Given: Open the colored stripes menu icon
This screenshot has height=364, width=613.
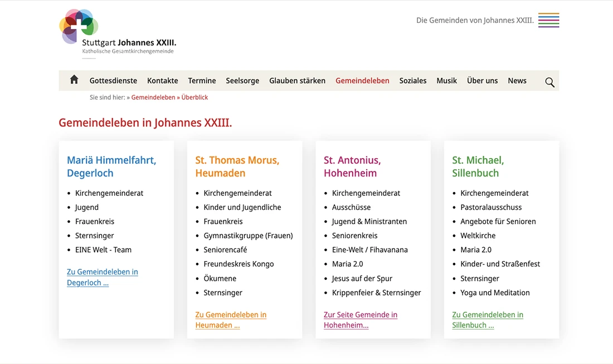Looking at the screenshot, I should [x=548, y=20].
